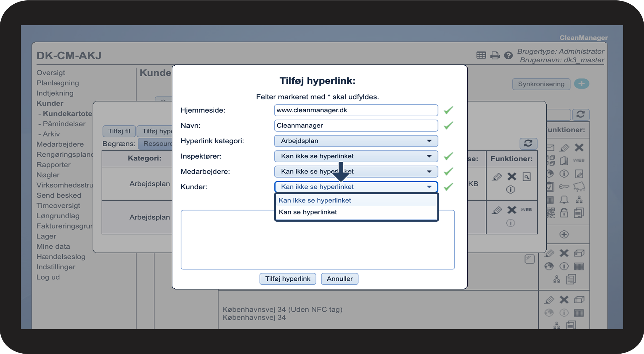The image size is (644, 354).
Task: Click the 'DK-CM-AKJ' heading
Action: click(x=69, y=55)
